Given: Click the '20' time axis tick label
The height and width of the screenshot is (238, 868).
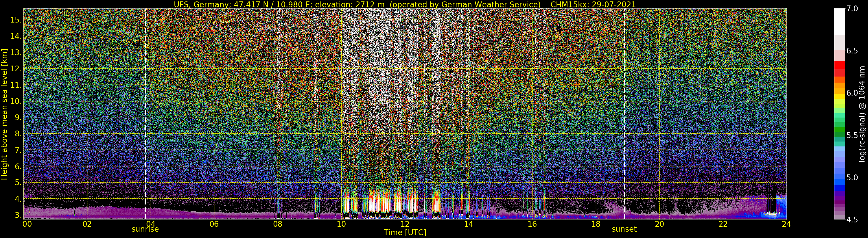Looking at the screenshot, I should pos(659,224).
